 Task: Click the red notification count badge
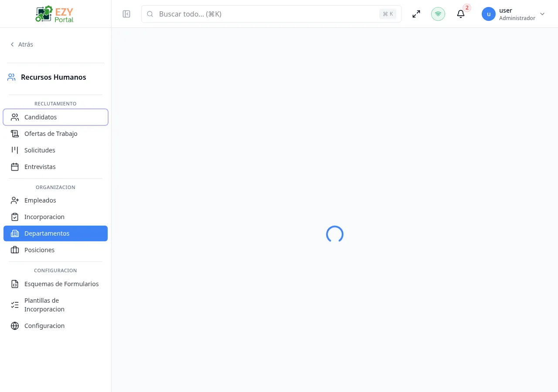(467, 8)
